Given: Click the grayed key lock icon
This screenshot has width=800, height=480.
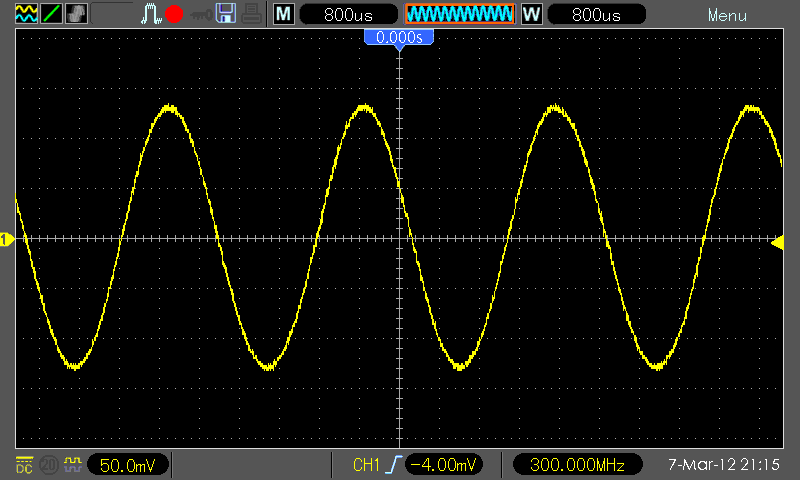Looking at the screenshot, I should (x=201, y=15).
